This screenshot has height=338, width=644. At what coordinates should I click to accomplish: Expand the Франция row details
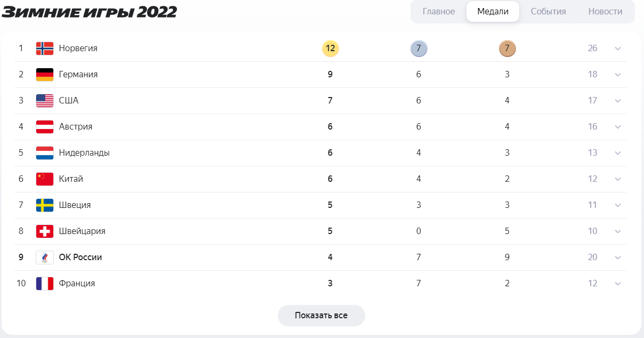(x=618, y=284)
